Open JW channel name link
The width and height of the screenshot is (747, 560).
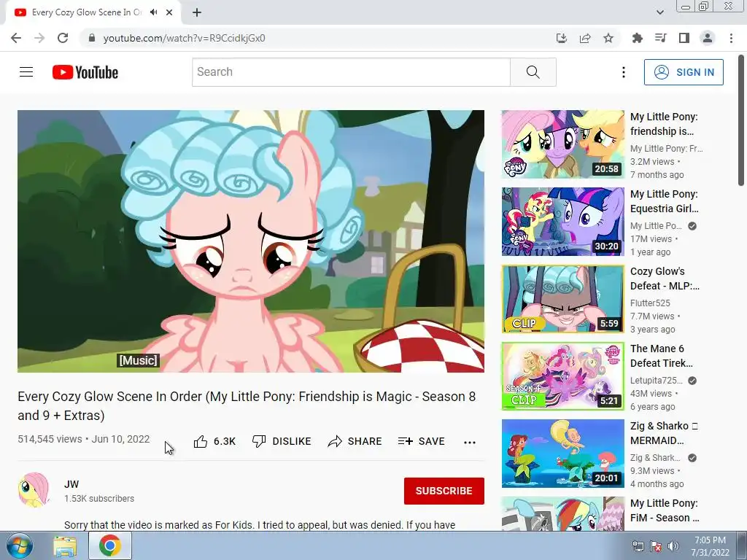click(x=71, y=484)
